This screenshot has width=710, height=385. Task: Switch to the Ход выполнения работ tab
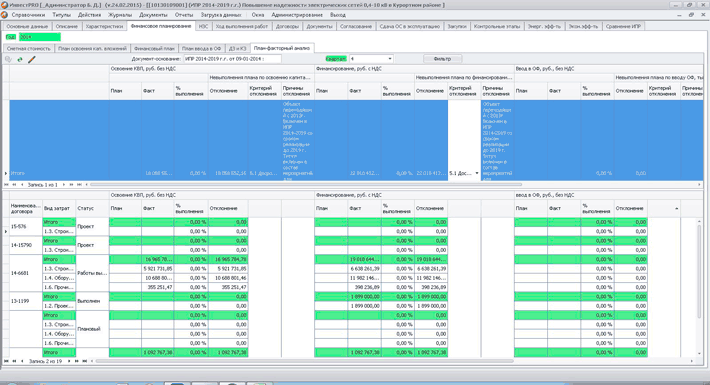[242, 26]
